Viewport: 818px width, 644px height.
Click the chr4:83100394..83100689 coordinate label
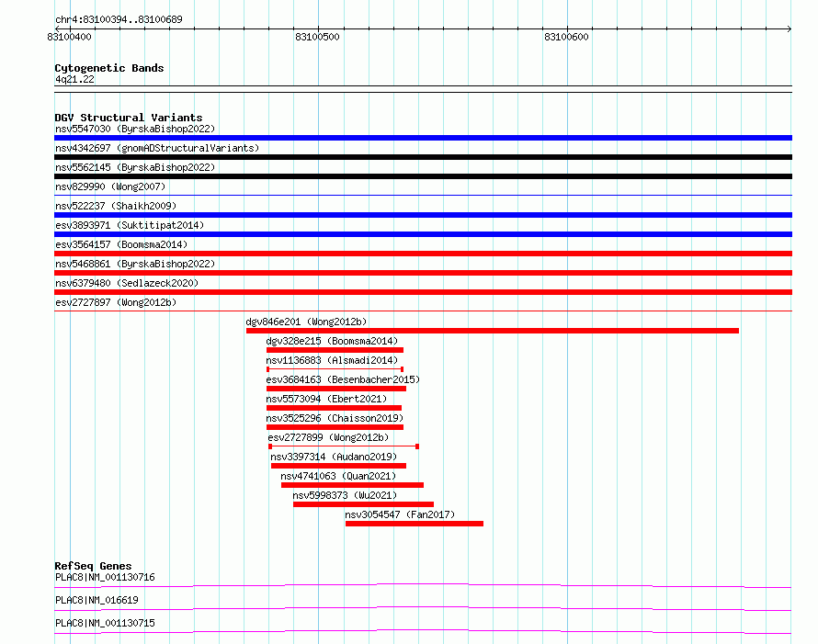(119, 20)
